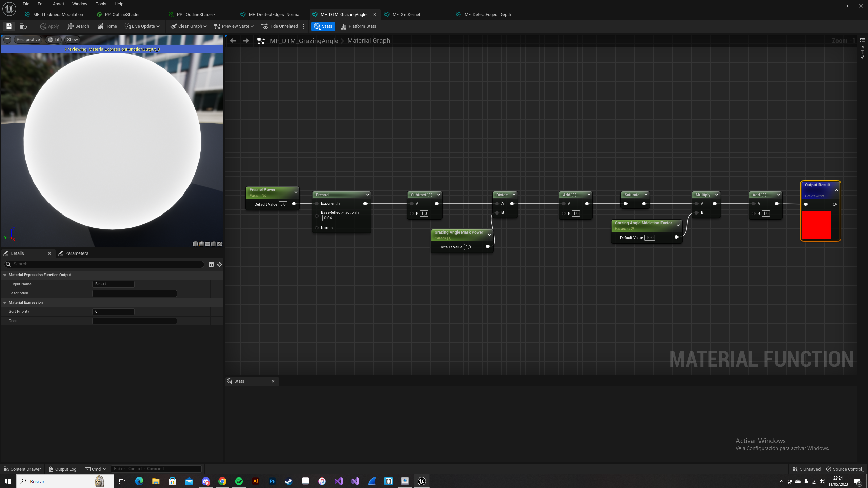
Task: Switch to the MF_GetKernel tab
Action: pyautogui.click(x=406, y=14)
